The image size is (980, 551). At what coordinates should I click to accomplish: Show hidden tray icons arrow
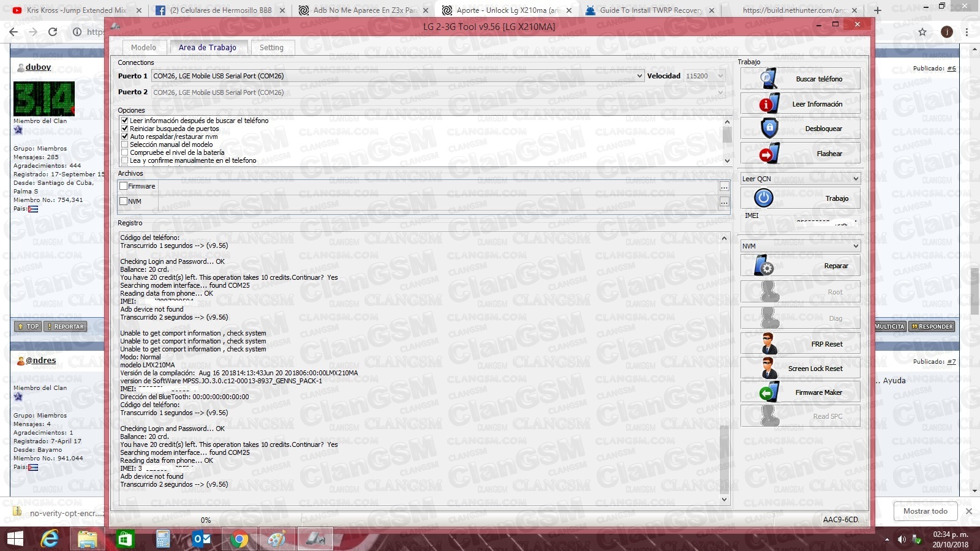pos(887,539)
